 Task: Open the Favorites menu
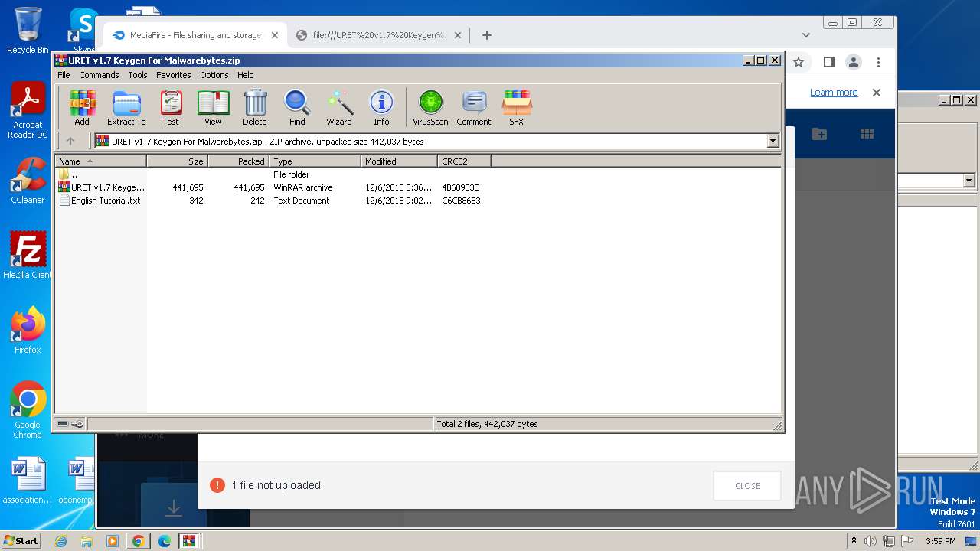174,75
